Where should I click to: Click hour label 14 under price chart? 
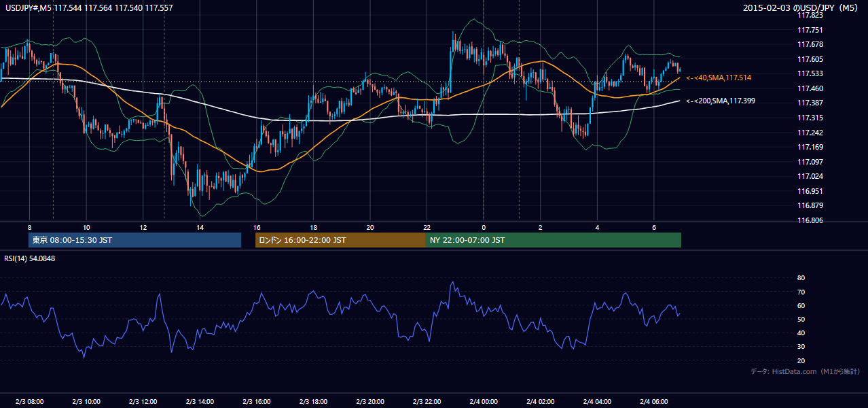tap(200, 227)
